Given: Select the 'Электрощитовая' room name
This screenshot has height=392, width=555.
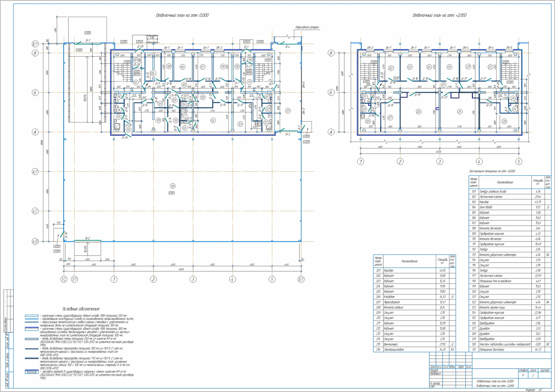Looking at the screenshot, I should (x=393, y=350).
